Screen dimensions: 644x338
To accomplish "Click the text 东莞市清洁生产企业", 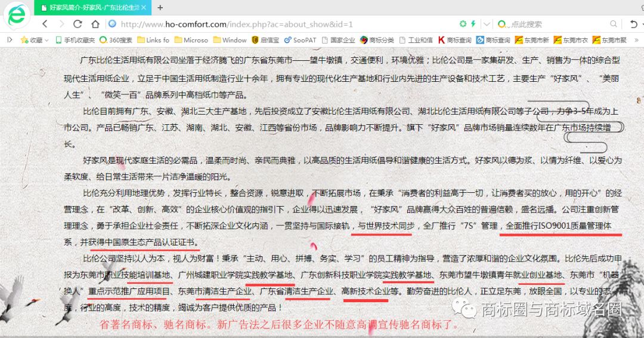I will point(215,291).
